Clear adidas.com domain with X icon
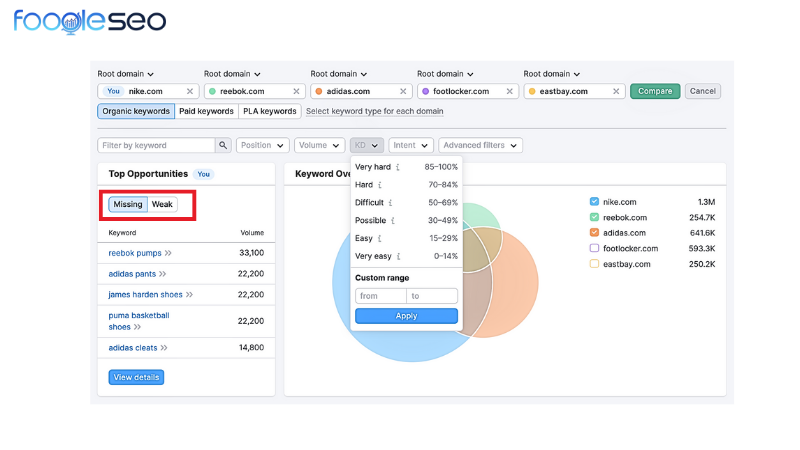The height and width of the screenshot is (450, 800). tap(403, 91)
